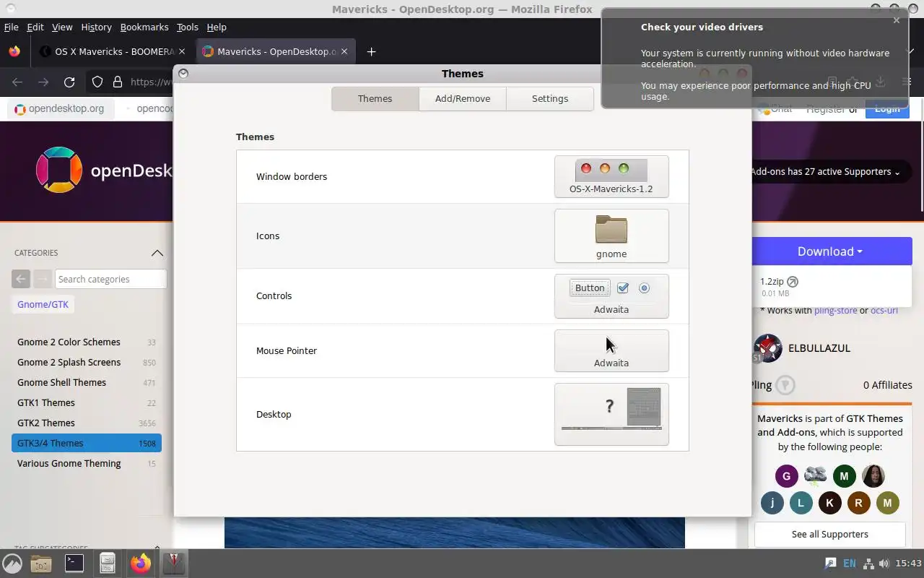Collapse the CATEGORIES section
Screen dimensions: 924x578
tap(157, 253)
